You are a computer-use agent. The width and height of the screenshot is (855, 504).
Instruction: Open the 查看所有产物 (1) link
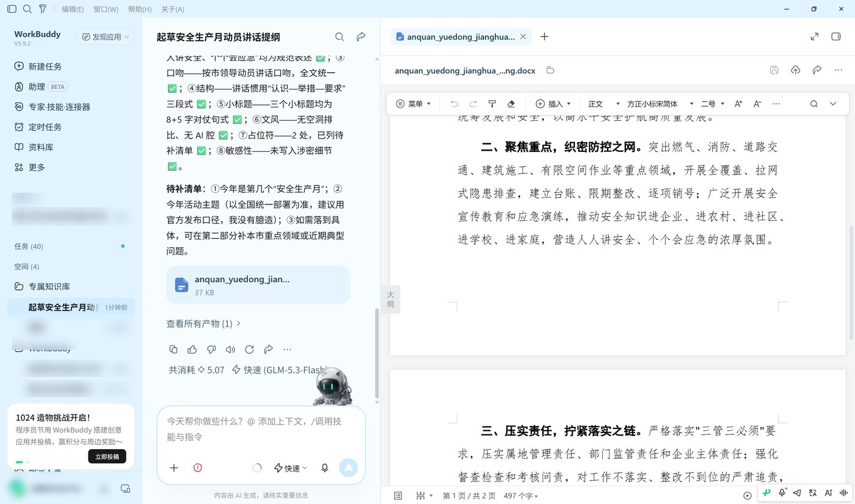tap(204, 323)
